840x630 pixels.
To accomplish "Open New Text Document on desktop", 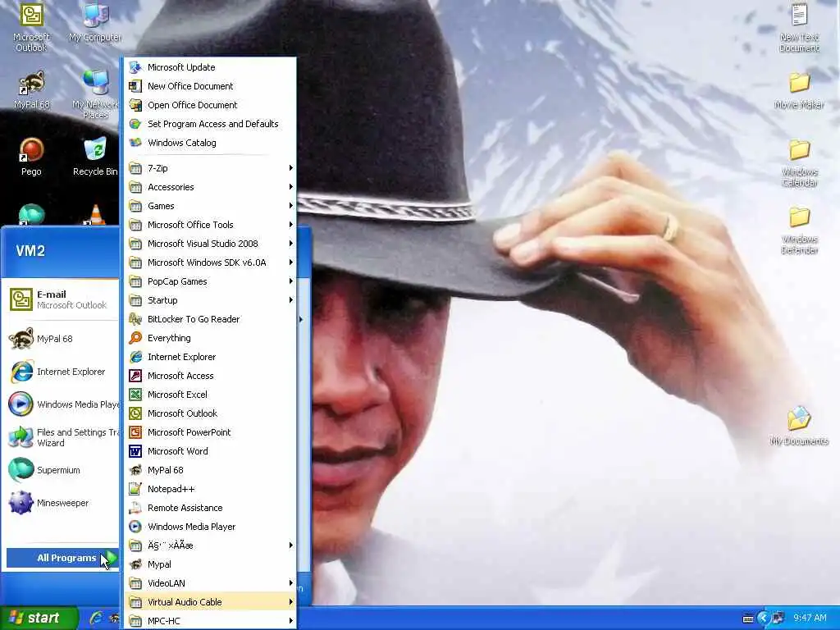I will pos(799,27).
